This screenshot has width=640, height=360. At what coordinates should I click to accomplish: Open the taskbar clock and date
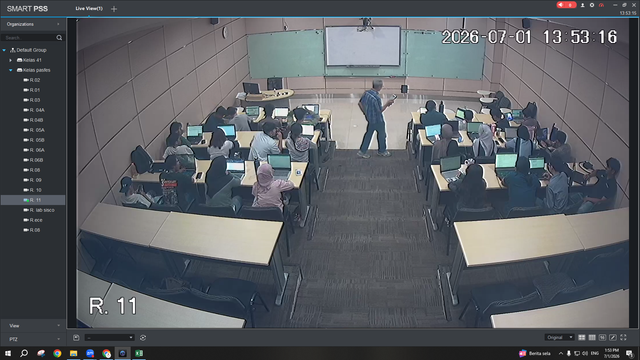click(x=611, y=353)
